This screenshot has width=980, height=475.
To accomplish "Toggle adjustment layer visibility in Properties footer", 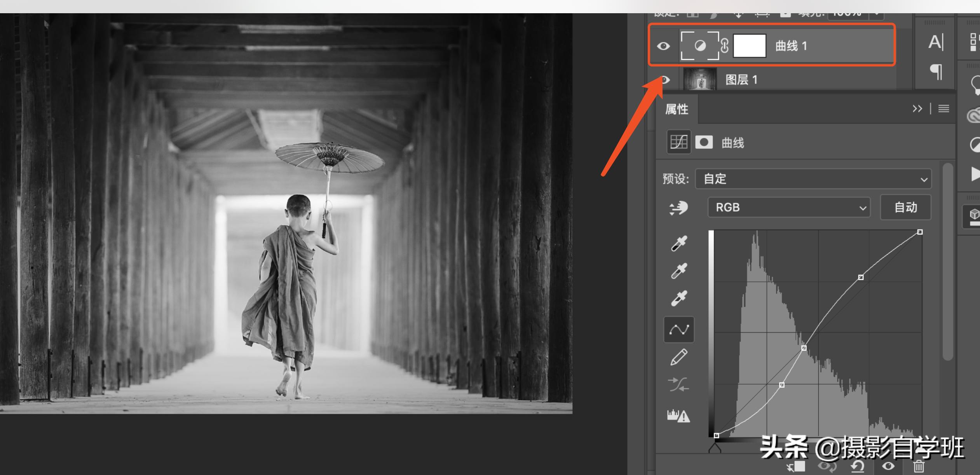I will coord(888,466).
